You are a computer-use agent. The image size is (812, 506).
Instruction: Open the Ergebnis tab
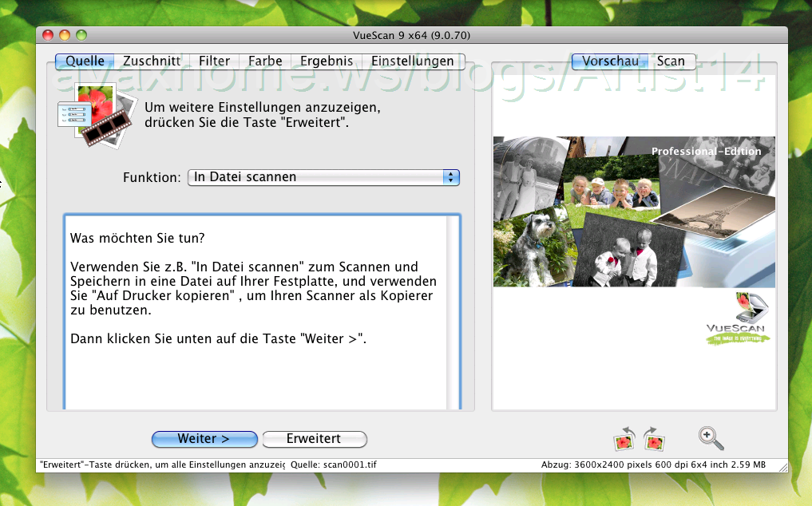[327, 61]
